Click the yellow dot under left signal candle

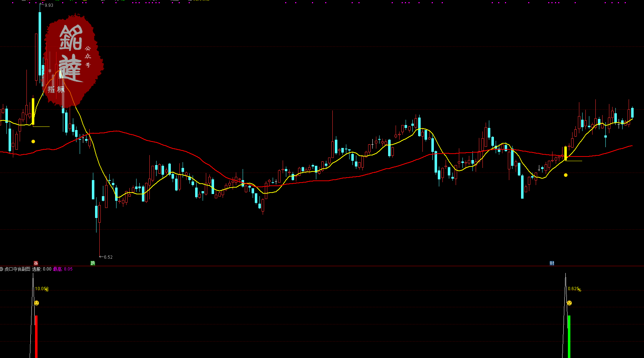(33, 141)
